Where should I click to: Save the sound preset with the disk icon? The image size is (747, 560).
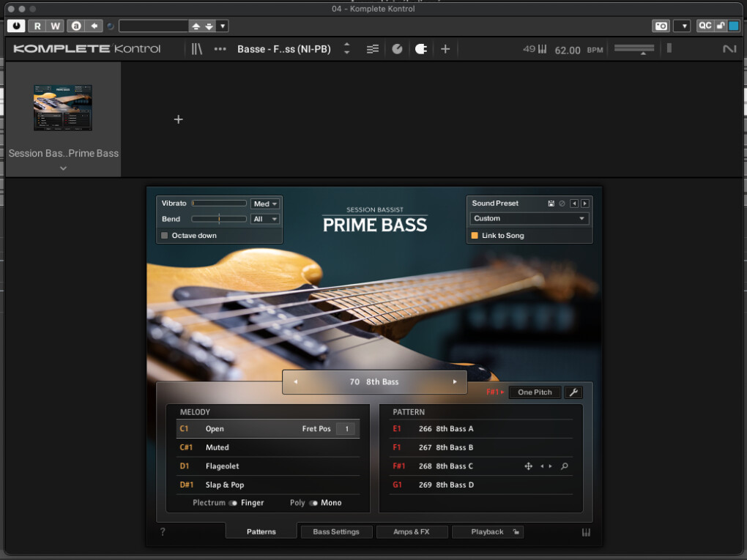(551, 204)
